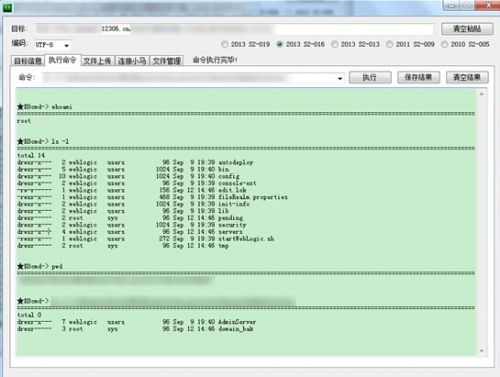Click the 执行 execute button
The width and height of the screenshot is (500, 377).
pyautogui.click(x=370, y=78)
